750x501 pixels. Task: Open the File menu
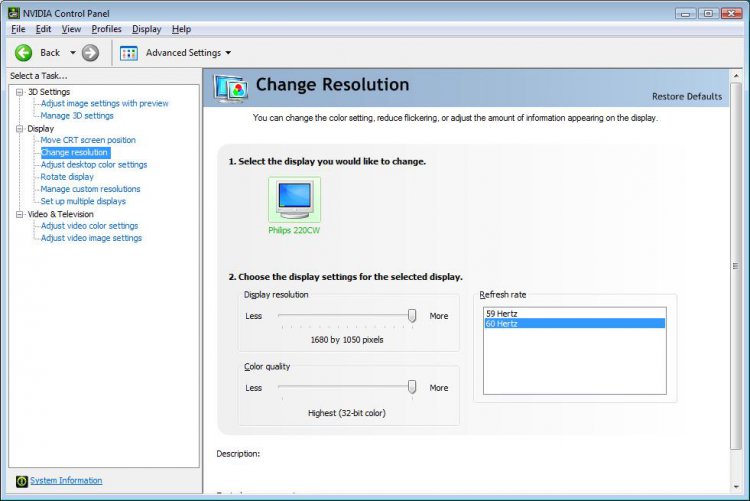[x=18, y=29]
